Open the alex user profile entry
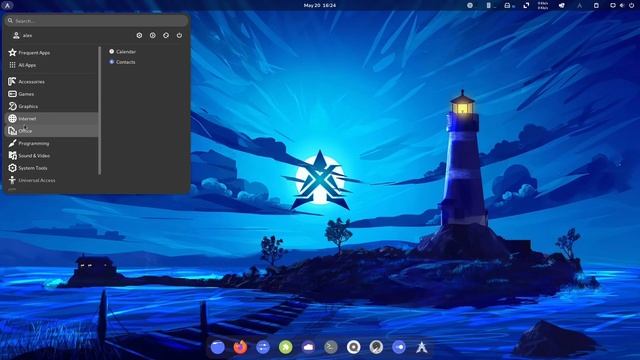The height and width of the screenshot is (360, 640). pyautogui.click(x=22, y=36)
